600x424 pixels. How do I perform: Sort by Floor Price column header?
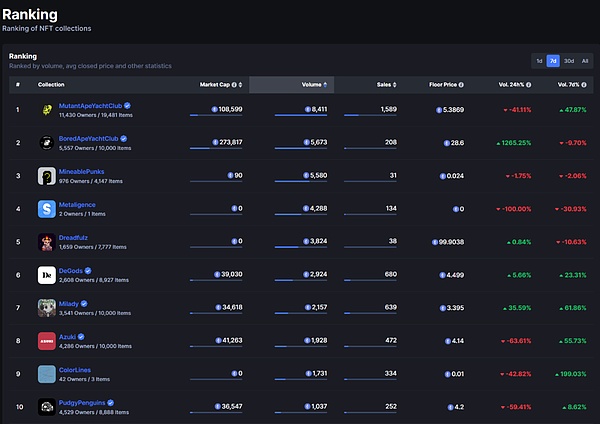446,85
